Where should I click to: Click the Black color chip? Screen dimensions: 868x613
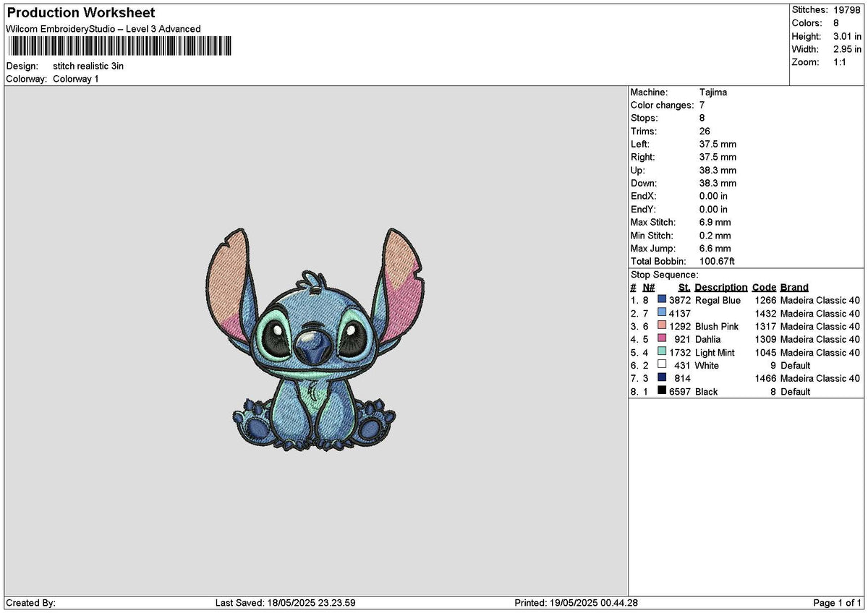(661, 391)
